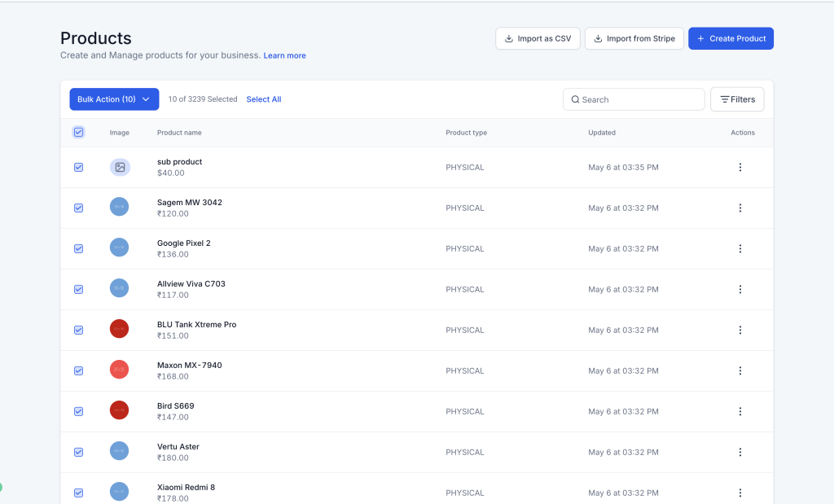This screenshot has height=504, width=834.
Task: Click the sub product placeholder image icon
Action: pos(120,167)
